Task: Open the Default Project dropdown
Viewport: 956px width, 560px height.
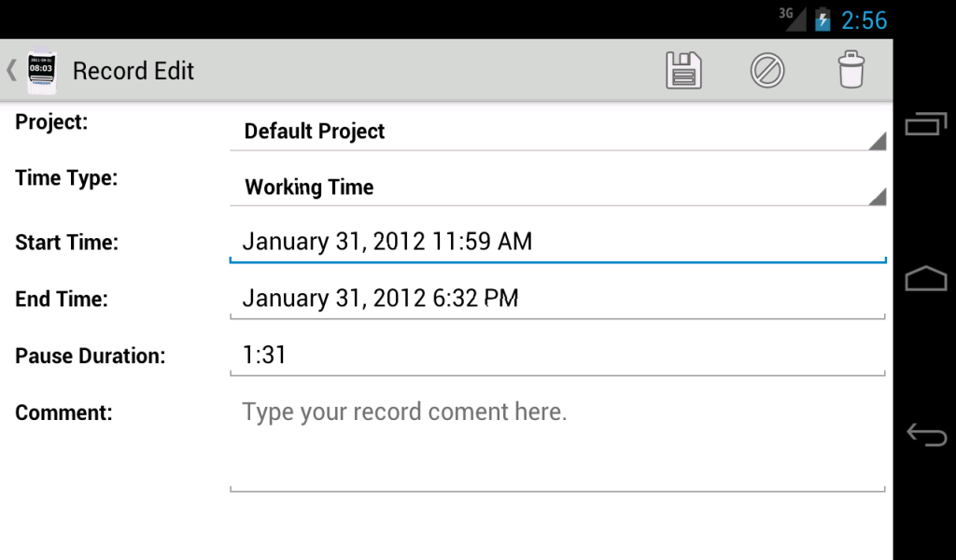Action: coord(557,132)
